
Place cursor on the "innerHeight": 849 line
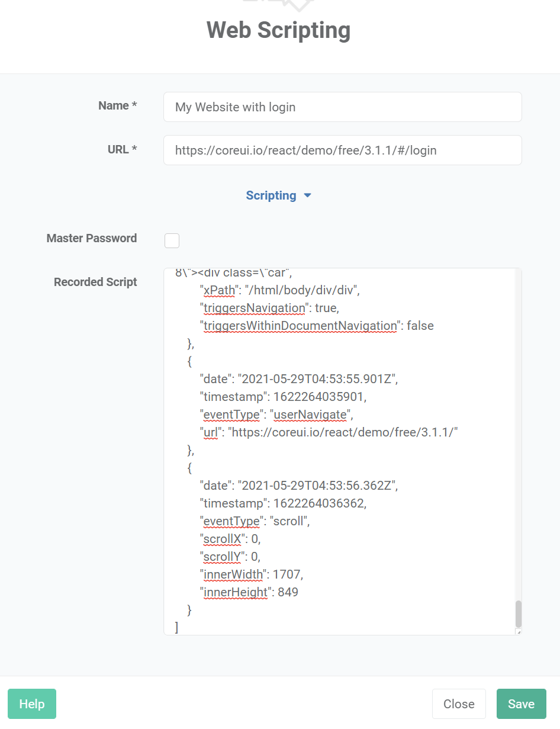point(249,592)
